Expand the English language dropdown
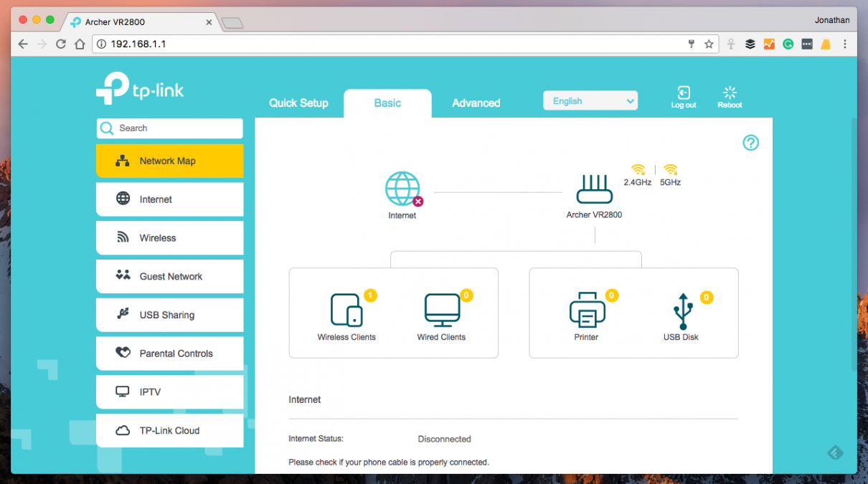This screenshot has height=484, width=868. (590, 101)
